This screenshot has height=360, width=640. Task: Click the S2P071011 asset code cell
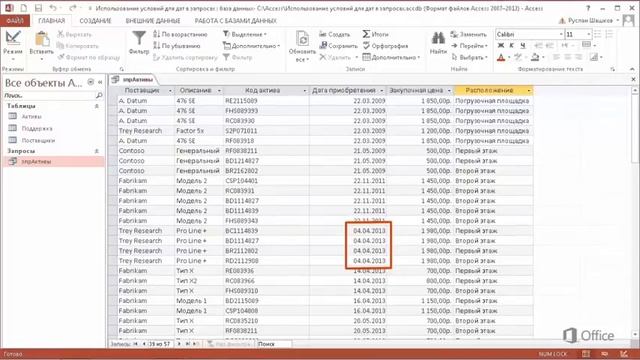tap(266, 131)
